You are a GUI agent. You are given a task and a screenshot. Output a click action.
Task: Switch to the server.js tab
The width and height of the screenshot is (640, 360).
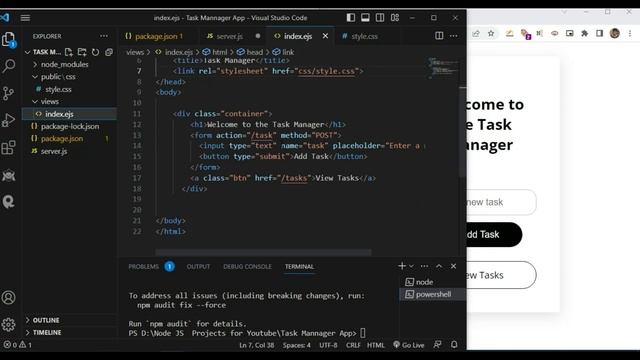(x=230, y=36)
